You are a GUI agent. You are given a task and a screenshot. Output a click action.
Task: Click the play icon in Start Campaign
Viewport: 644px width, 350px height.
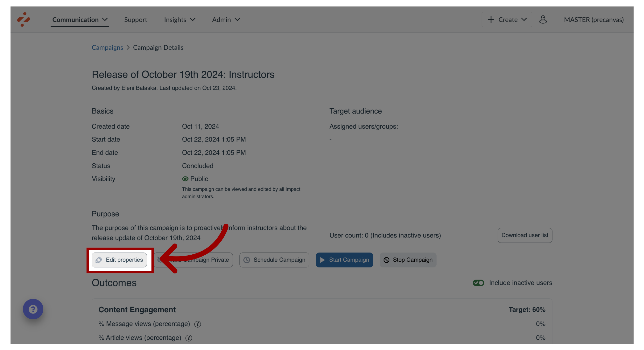pyautogui.click(x=322, y=260)
